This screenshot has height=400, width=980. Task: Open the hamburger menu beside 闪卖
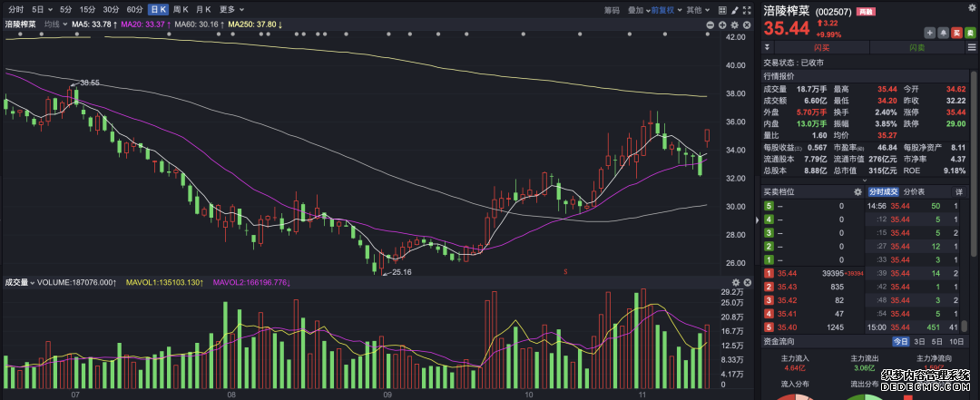coord(971,47)
